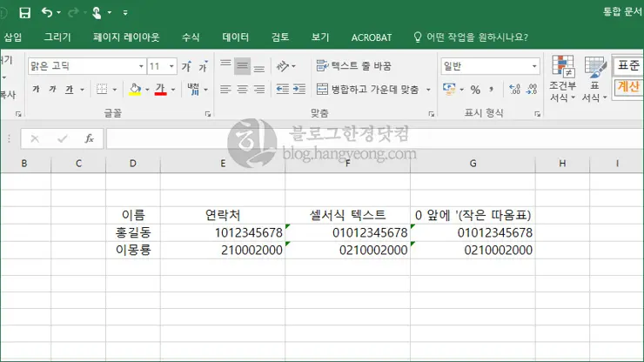Image resolution: width=644 pixels, height=362 pixels.
Task: Click the 어떤 작업을 원하시나요 search box
Action: (x=471, y=37)
